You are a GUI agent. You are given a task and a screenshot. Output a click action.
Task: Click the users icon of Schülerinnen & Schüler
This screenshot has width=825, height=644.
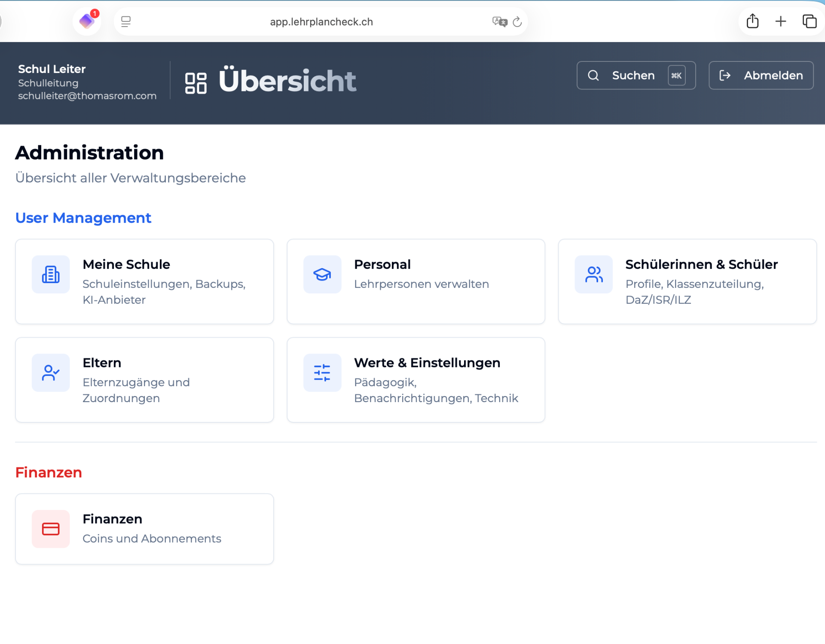tap(594, 274)
